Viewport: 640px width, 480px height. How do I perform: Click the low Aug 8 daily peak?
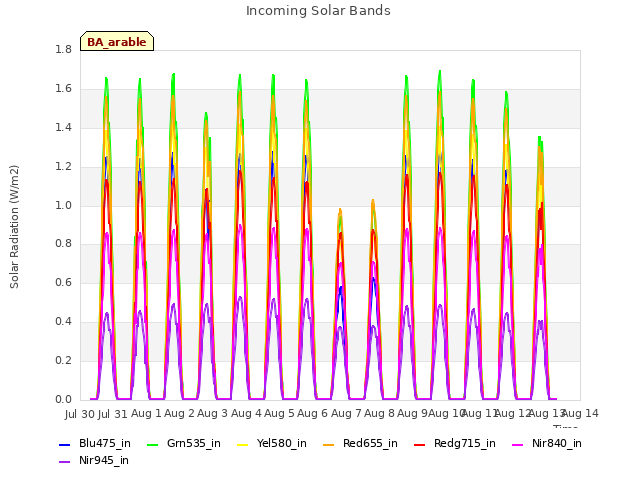pos(373,201)
